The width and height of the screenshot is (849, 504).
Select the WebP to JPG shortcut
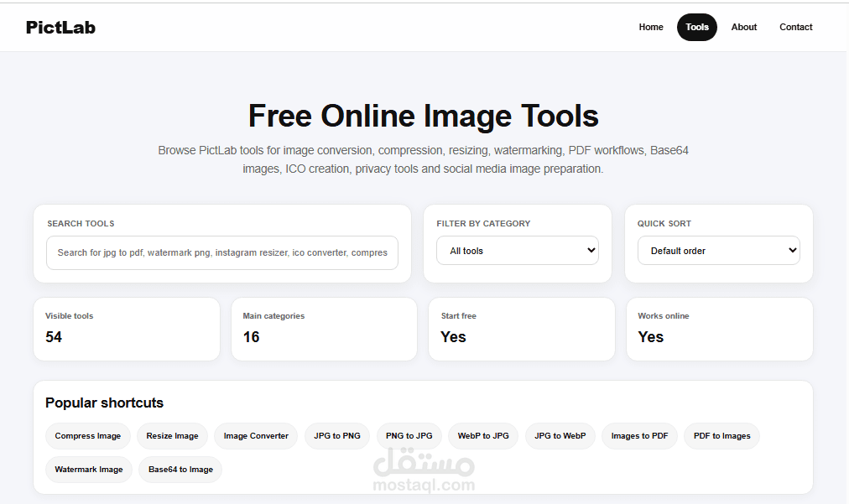coord(483,436)
